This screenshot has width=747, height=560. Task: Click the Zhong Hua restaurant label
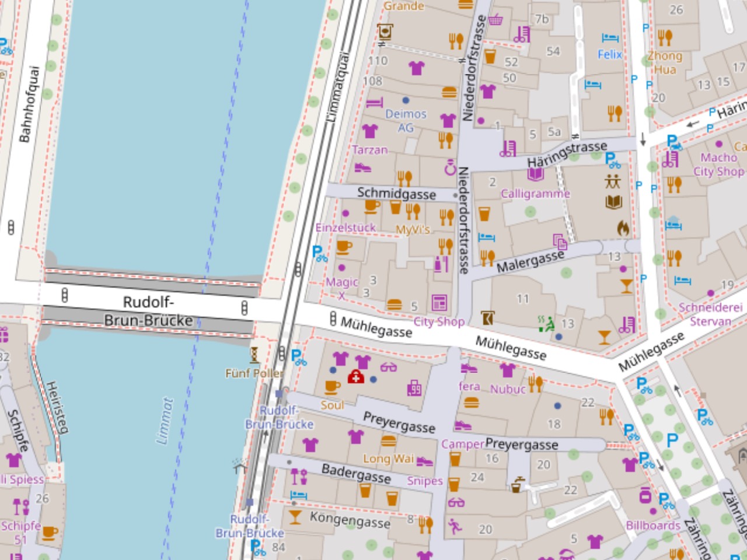665,62
